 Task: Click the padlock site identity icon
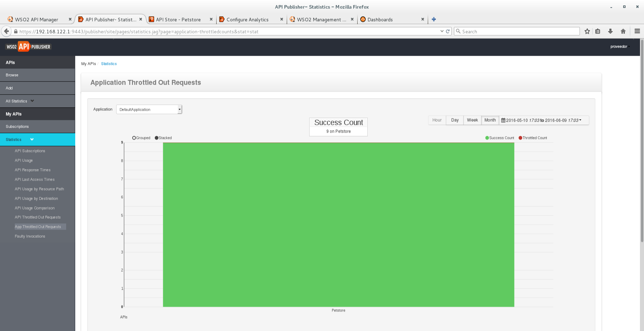(x=15, y=32)
